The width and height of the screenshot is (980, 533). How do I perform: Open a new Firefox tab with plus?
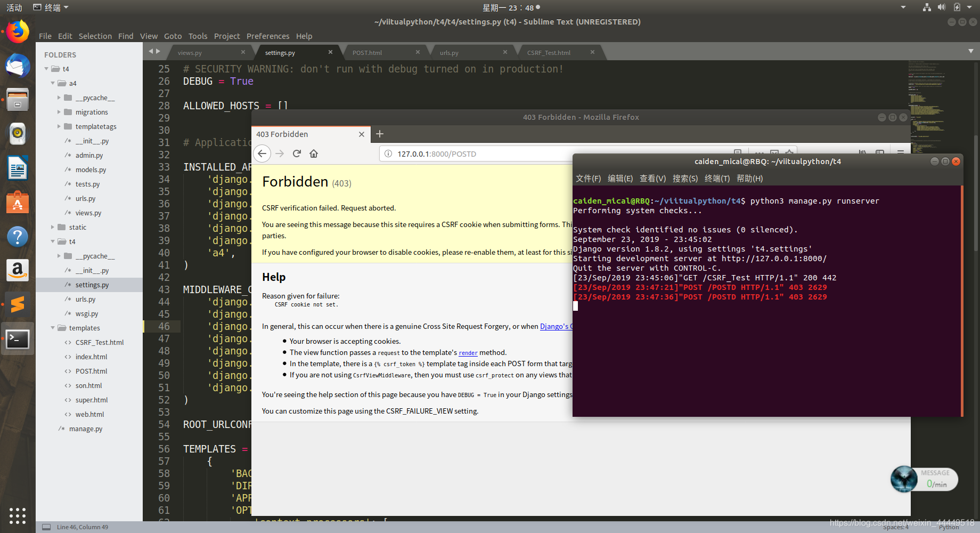point(380,134)
